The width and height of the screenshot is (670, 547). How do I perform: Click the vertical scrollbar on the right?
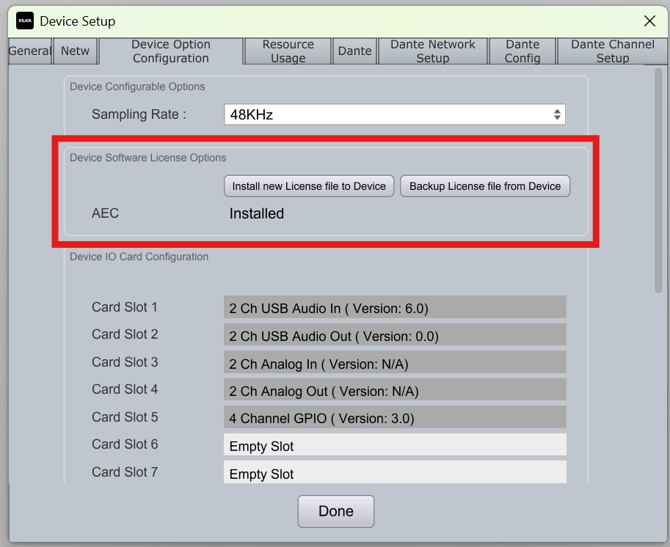coord(657,180)
